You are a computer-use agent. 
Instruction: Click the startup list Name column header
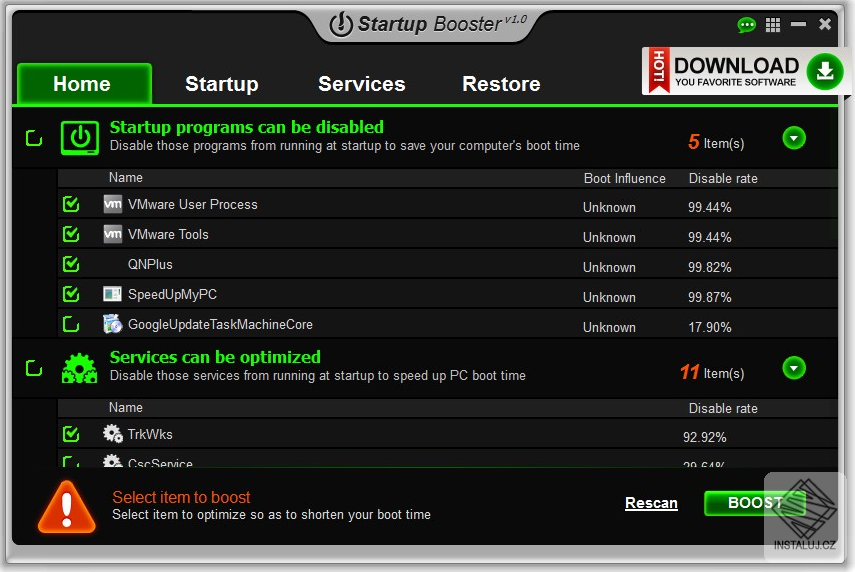[x=125, y=177]
